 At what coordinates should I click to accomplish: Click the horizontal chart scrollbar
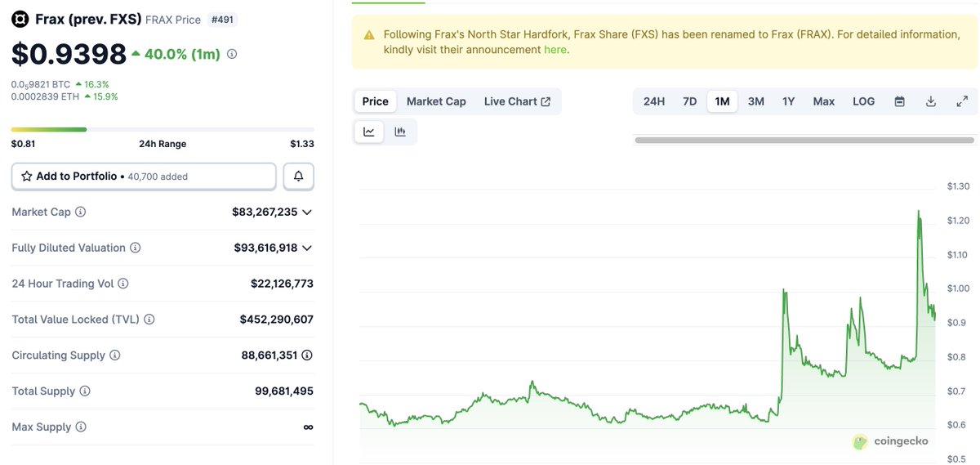pyautogui.click(x=804, y=141)
